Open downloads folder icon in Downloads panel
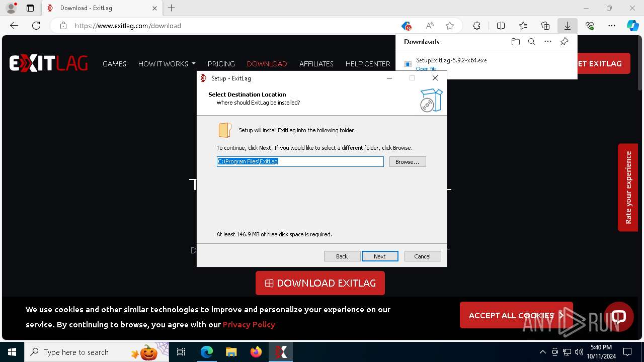Image resolution: width=644 pixels, height=362 pixels. tap(515, 42)
